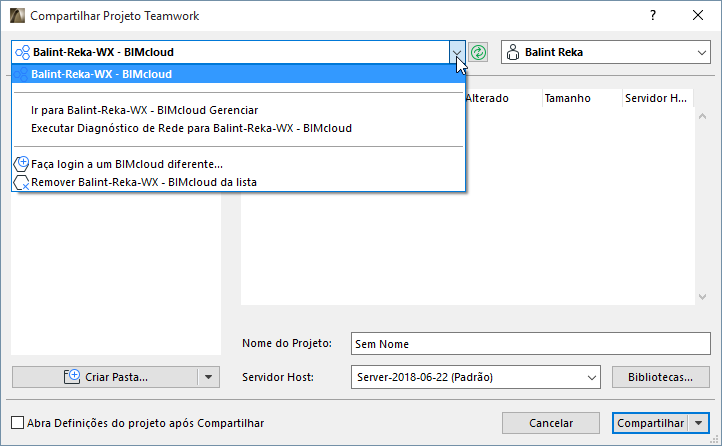Click the remove-BIMcloud icon beside Remover entry
This screenshot has width=722, height=446.
click(21, 182)
